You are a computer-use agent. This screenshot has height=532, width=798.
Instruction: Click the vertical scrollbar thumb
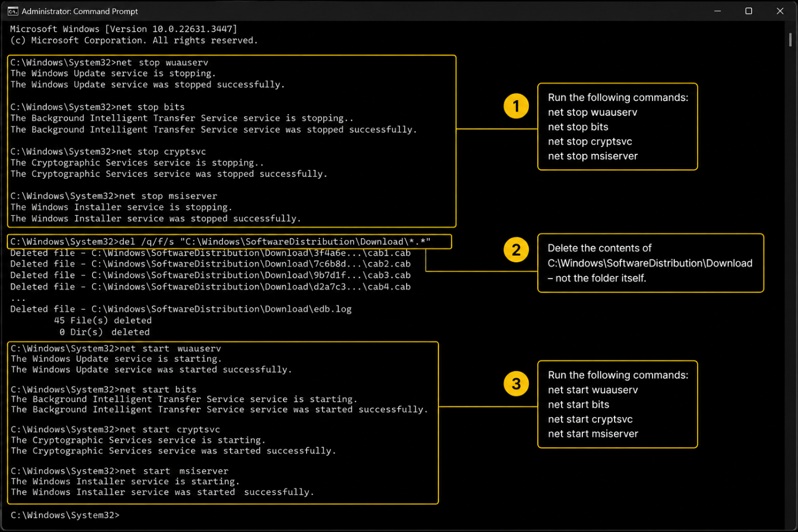tap(790, 40)
